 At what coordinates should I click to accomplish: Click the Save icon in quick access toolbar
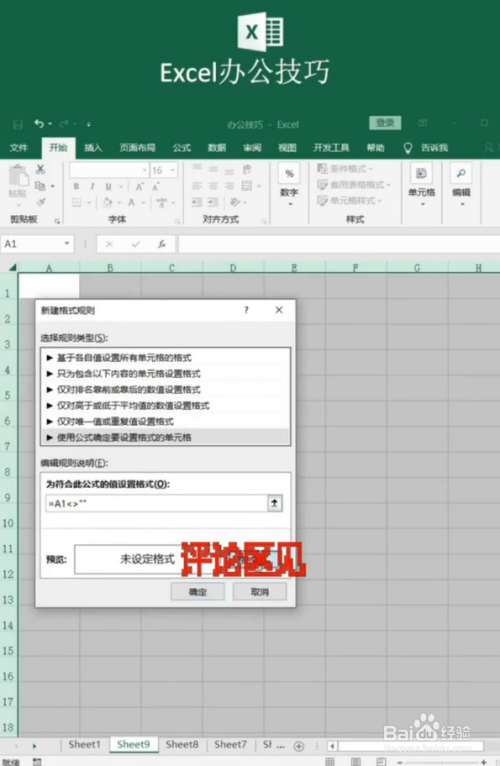(x=18, y=125)
